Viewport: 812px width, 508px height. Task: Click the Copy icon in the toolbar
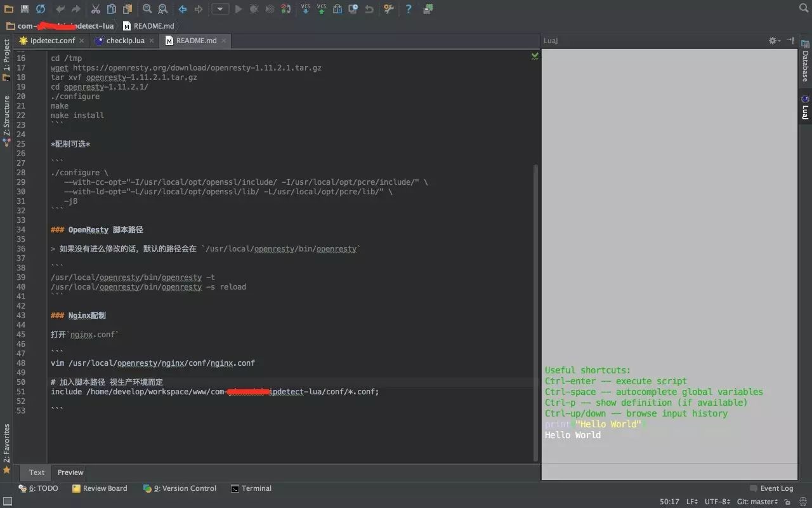[x=112, y=9]
